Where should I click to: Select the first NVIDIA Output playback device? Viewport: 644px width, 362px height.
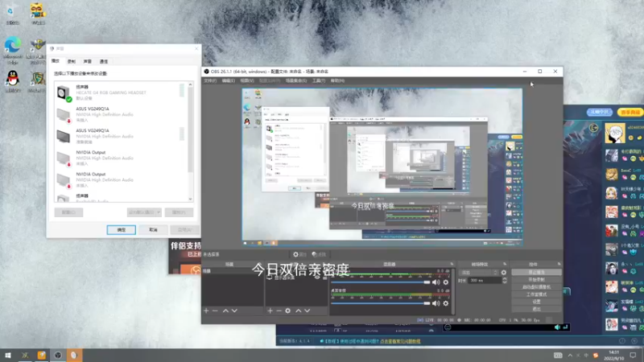pos(121,158)
